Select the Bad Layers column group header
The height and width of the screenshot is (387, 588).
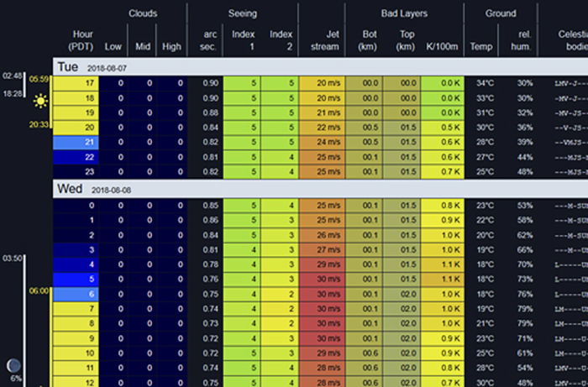pyautogui.click(x=404, y=13)
